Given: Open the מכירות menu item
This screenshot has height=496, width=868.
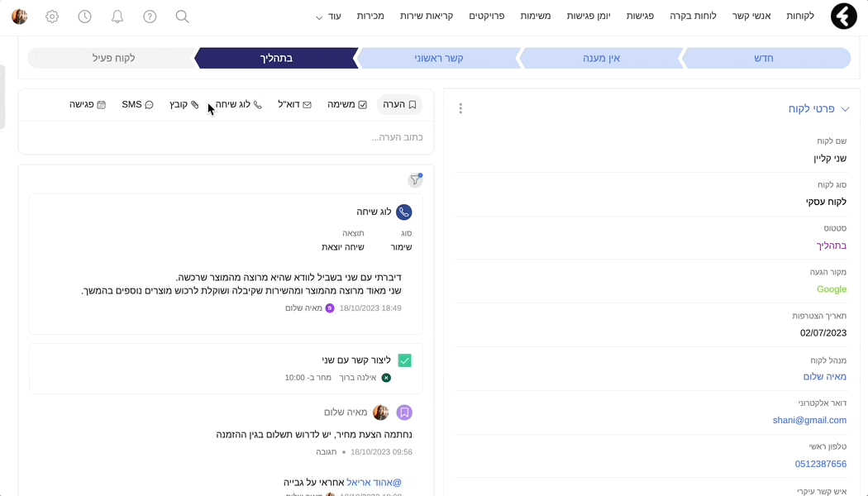Looking at the screenshot, I should [370, 16].
